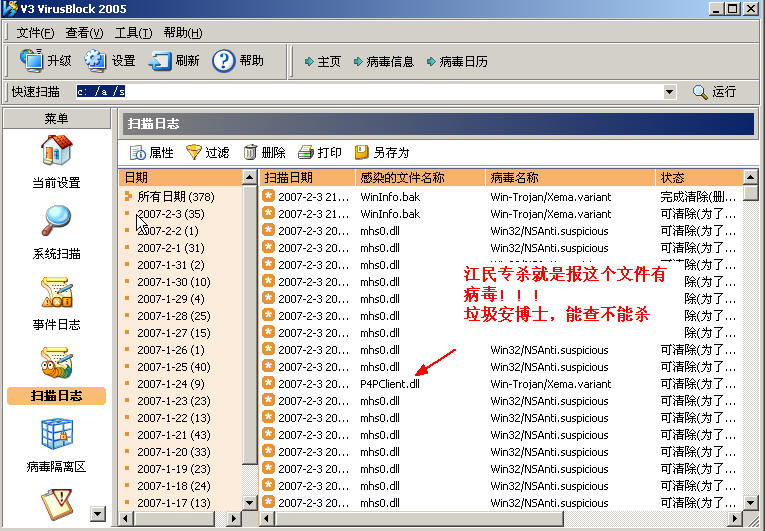This screenshot has width=765, height=531.
Task: Click the 打印 printer icon
Action: [x=305, y=152]
